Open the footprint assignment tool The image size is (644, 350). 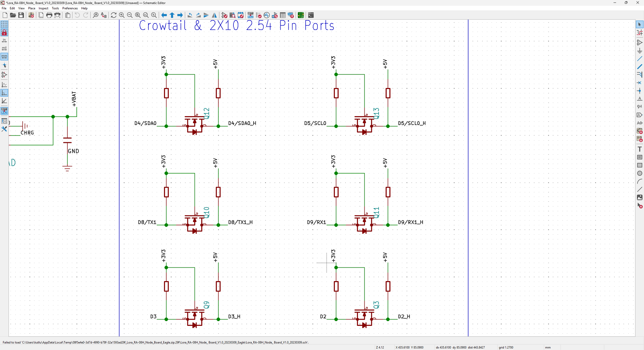tap(275, 15)
